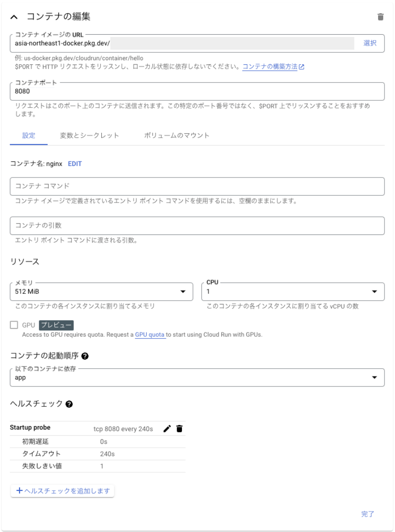The height and width of the screenshot is (532, 395).
Task: Click ヘルスチェックを追加します button
Action: [x=62, y=491]
